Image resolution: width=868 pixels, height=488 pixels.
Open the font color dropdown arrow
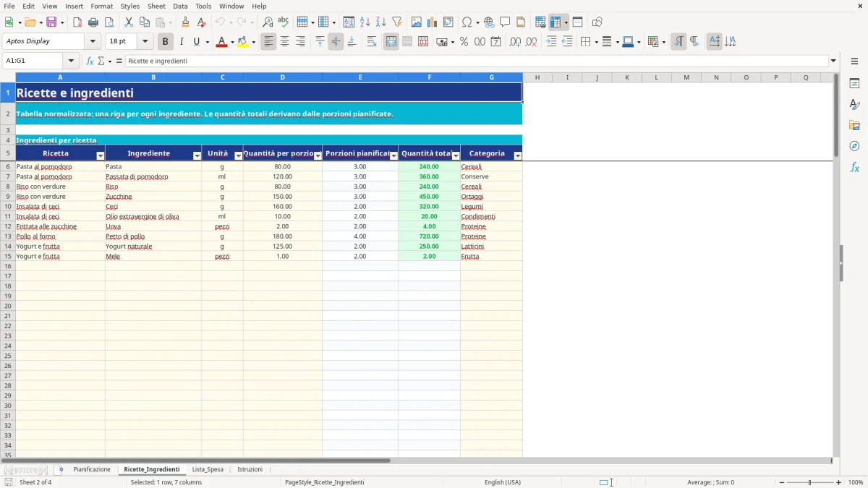coord(232,42)
